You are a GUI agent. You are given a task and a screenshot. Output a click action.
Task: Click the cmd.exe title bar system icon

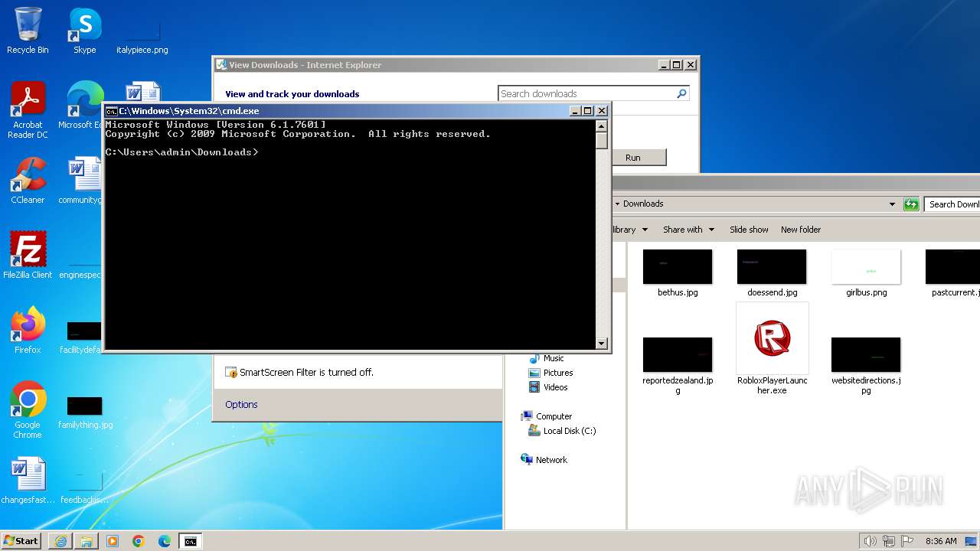[111, 111]
